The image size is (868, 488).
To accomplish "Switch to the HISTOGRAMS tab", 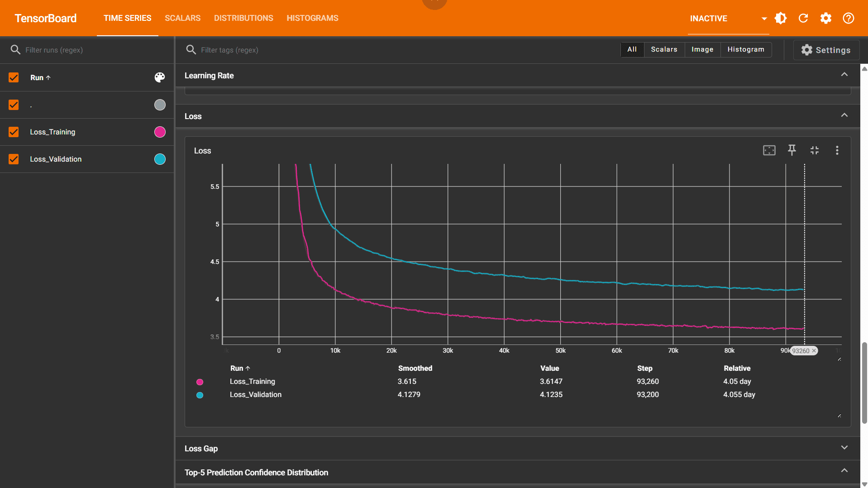I will click(312, 18).
